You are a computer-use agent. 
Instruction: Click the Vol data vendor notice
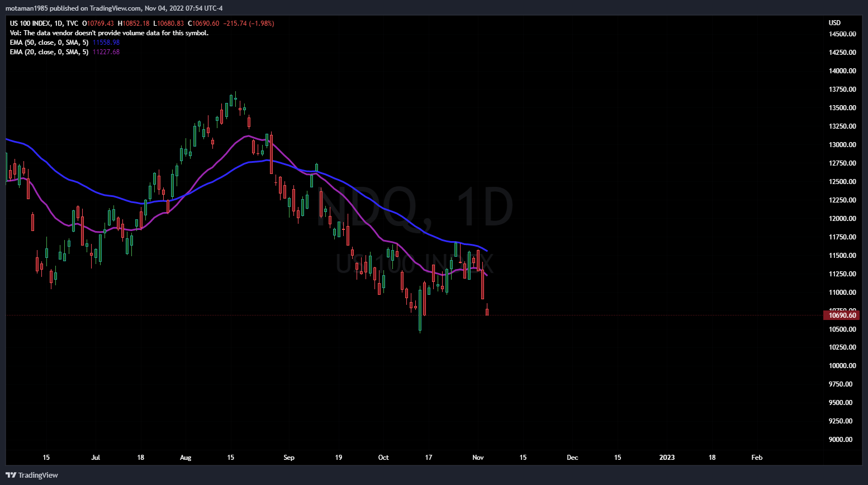(x=109, y=33)
